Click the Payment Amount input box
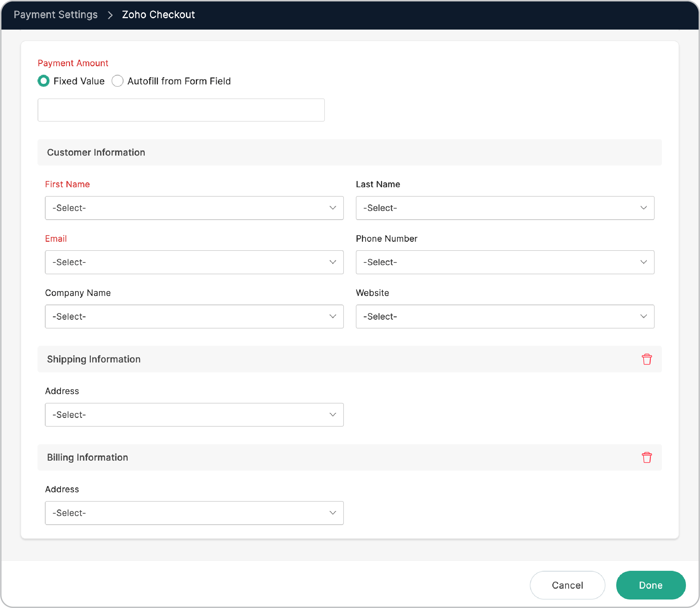The width and height of the screenshot is (700, 608). pos(181,110)
